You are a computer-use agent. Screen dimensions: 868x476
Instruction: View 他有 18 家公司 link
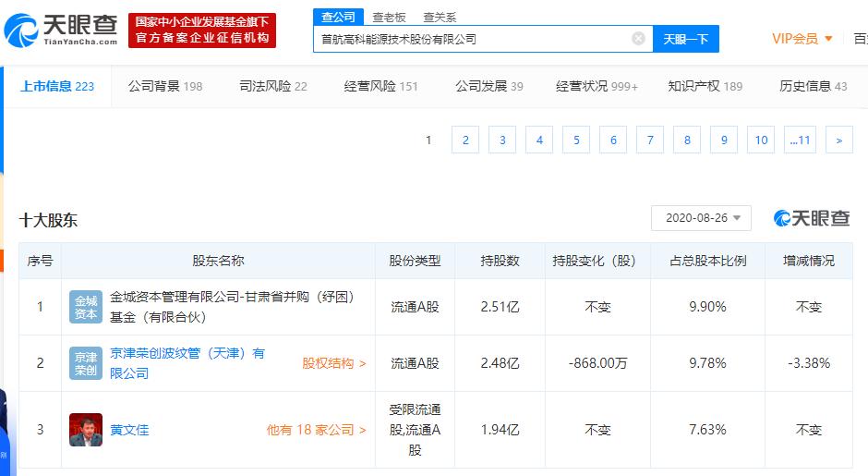pyautogui.click(x=316, y=430)
